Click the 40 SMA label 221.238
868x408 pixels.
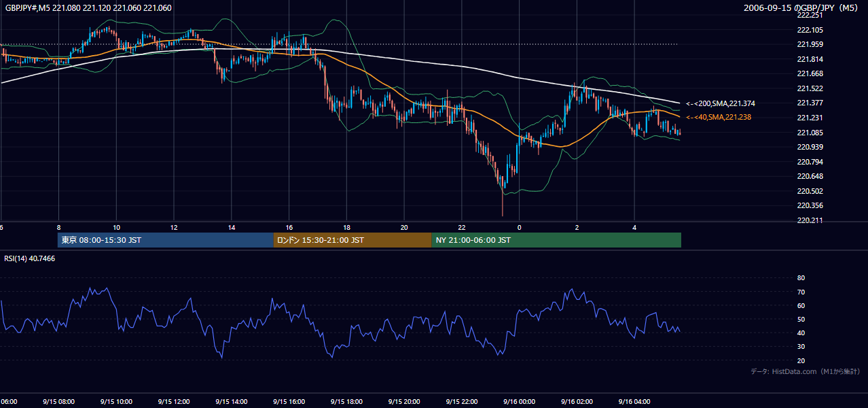tap(719, 118)
